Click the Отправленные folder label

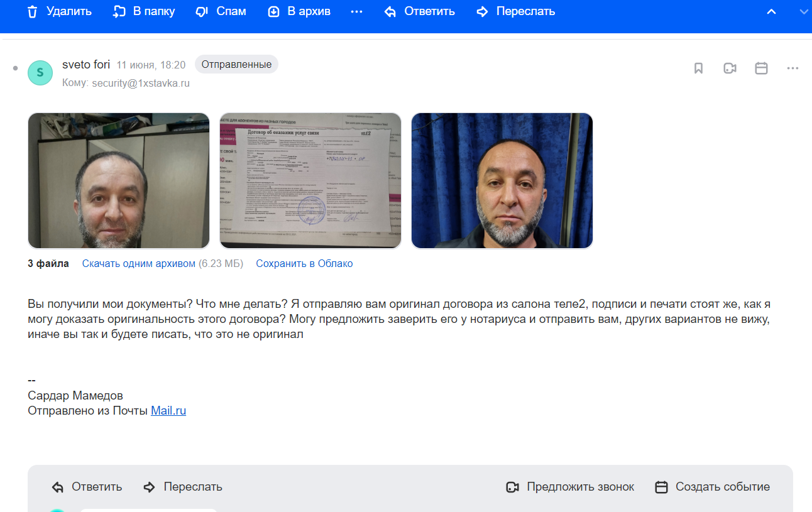[236, 65]
